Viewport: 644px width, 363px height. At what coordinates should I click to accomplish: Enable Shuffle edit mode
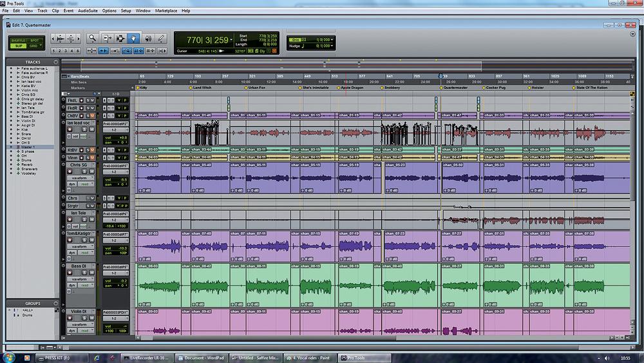click(x=17, y=39)
